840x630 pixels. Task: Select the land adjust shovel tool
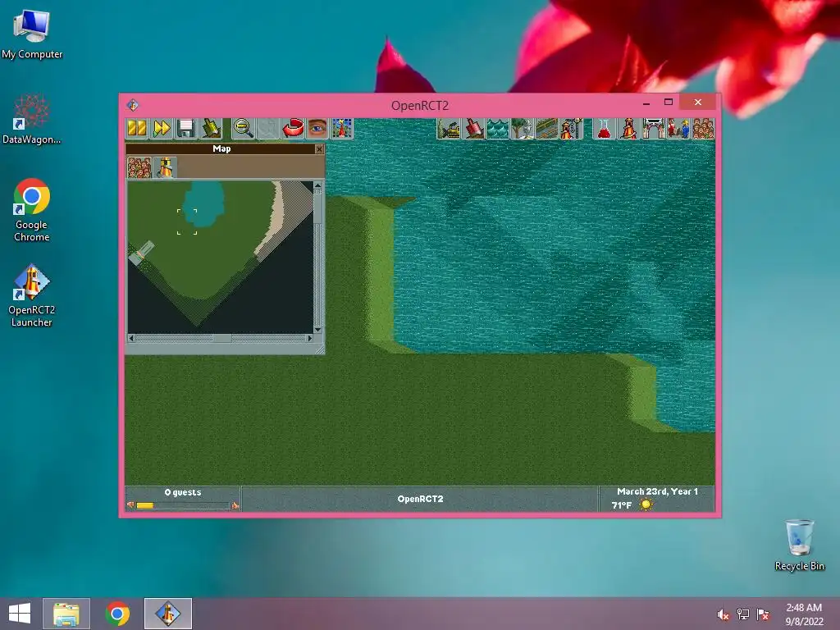(x=473, y=129)
